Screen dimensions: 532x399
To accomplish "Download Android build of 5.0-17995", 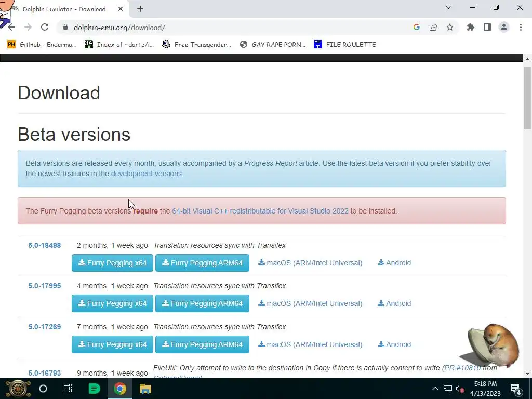I will (394, 303).
